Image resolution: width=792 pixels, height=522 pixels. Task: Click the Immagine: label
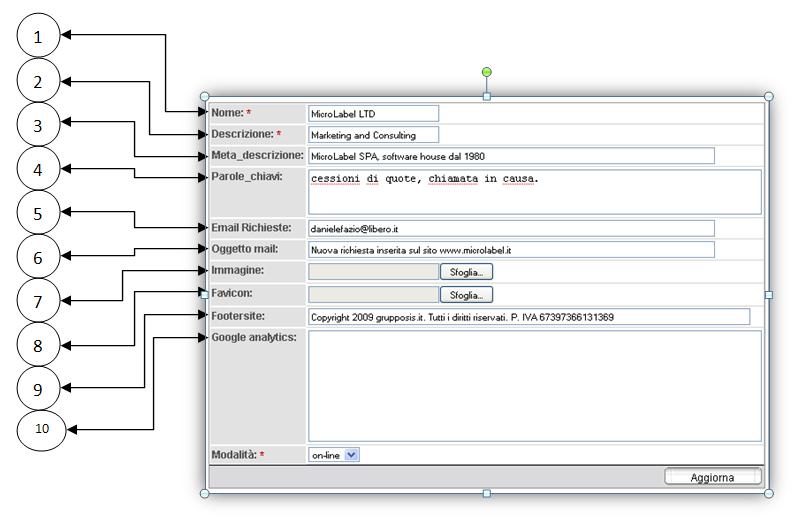coord(237,270)
